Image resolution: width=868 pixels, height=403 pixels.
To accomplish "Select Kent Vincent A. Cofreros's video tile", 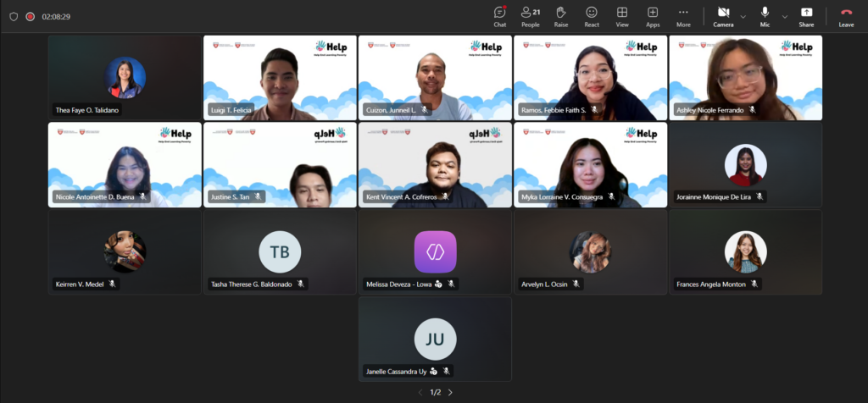I will click(435, 165).
